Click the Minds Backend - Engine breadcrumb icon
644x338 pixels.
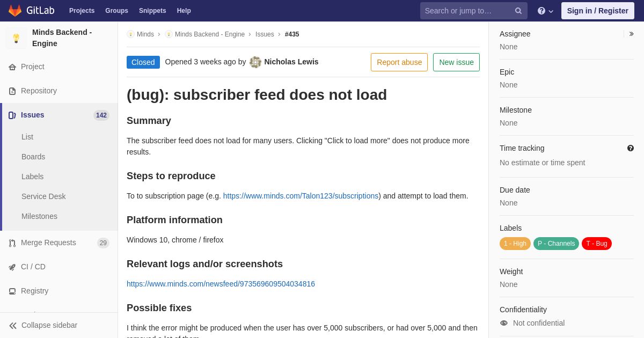[169, 34]
